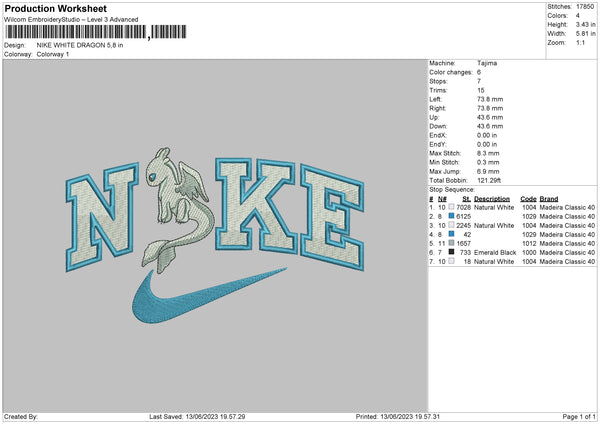
Task: Click the letter N in the embroidery preview
Action: [x=101, y=216]
